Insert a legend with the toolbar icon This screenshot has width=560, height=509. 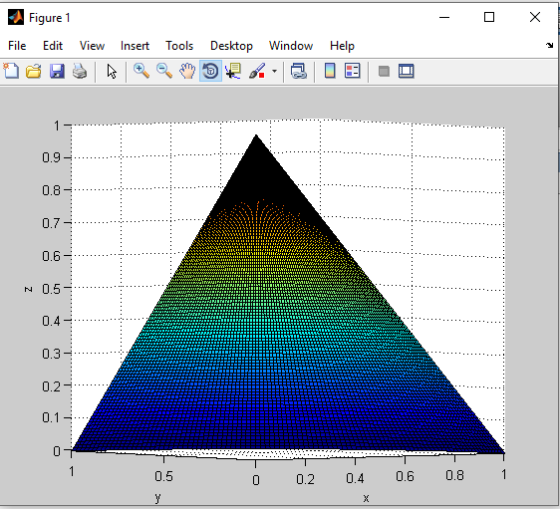coord(352,71)
